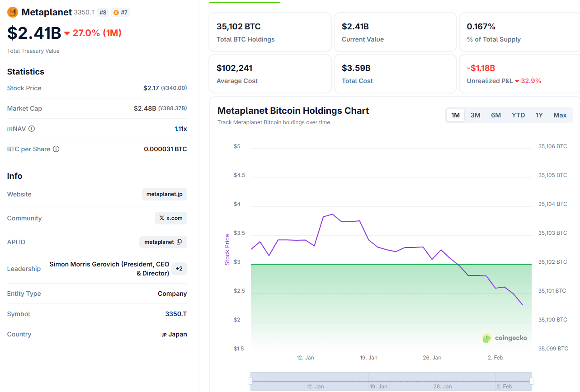
Task: Click the right handle of chart range navigator
Action: (x=531, y=381)
